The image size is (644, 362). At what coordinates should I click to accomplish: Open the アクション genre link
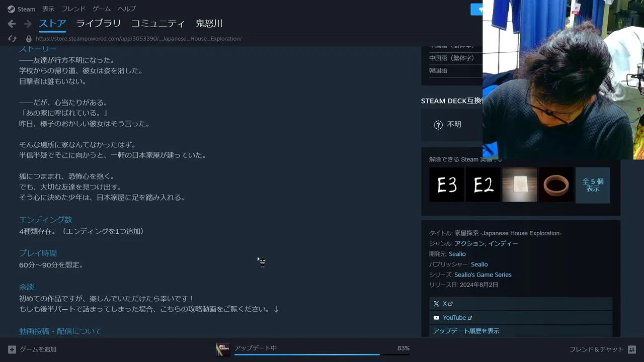coord(469,243)
